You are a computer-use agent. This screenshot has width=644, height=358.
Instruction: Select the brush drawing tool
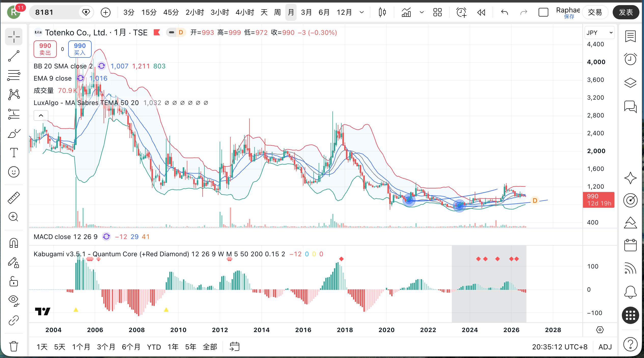tap(14, 133)
